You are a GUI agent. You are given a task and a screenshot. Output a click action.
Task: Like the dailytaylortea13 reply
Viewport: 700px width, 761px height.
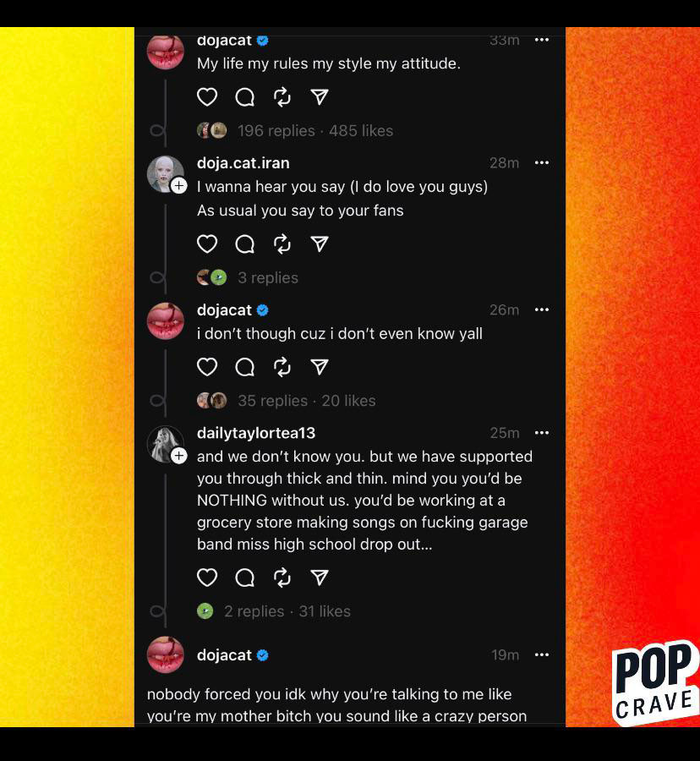coord(207,578)
